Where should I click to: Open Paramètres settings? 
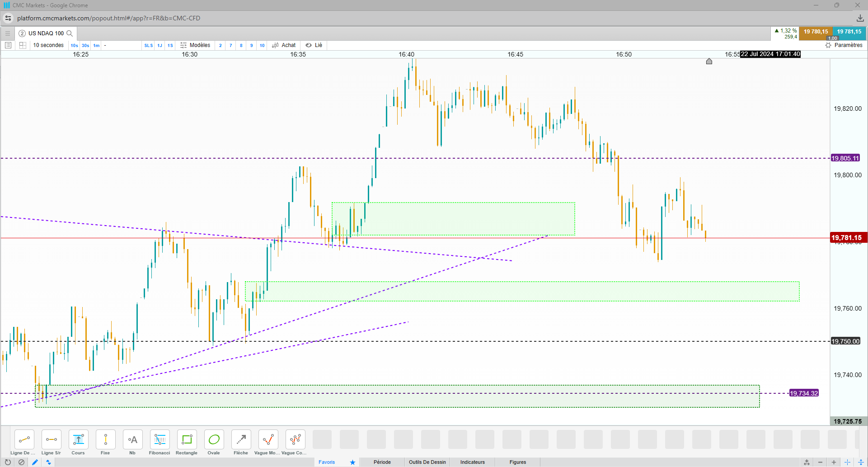844,45
